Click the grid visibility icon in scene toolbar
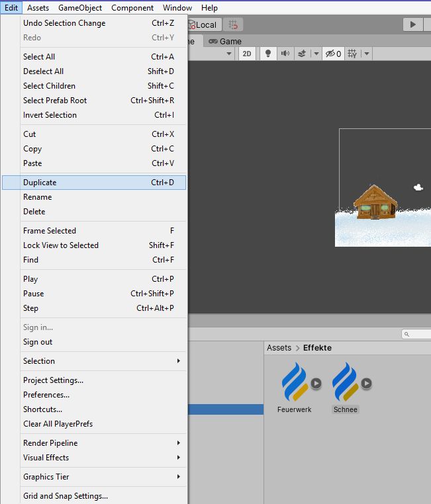Viewport: 431px width, 504px height. 352,54
